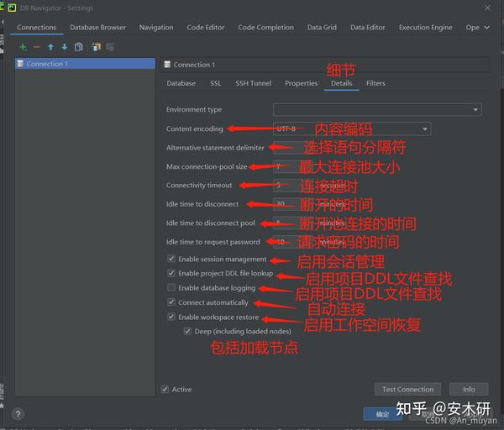Close the settings dialog with X

(x=487, y=8)
